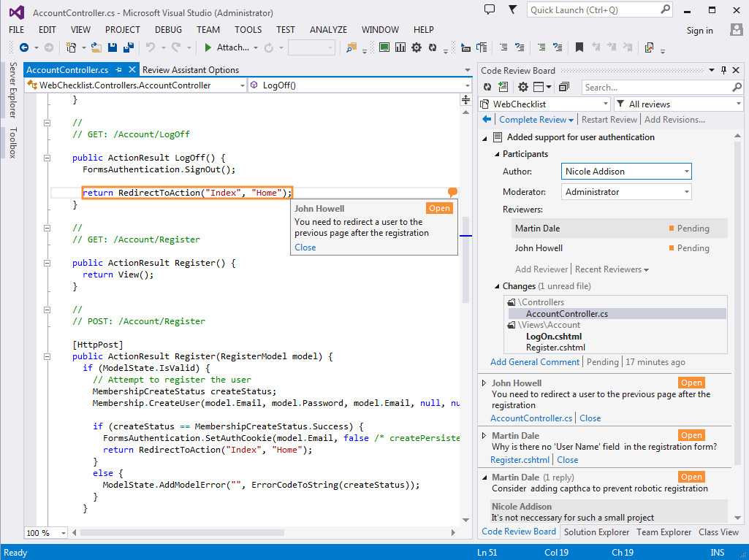
Task: Click the collapse all icon in board toolbar
Action: point(564,87)
